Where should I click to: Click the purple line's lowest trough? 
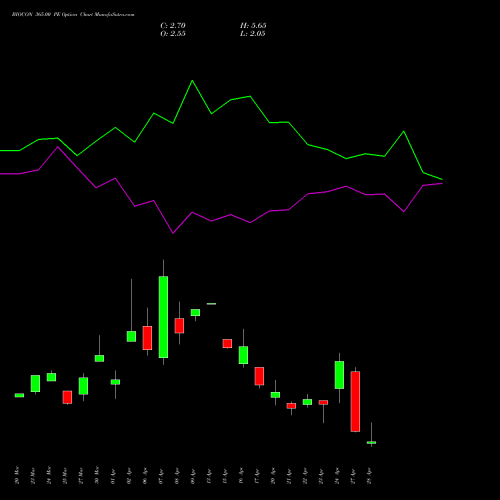[x=173, y=233]
